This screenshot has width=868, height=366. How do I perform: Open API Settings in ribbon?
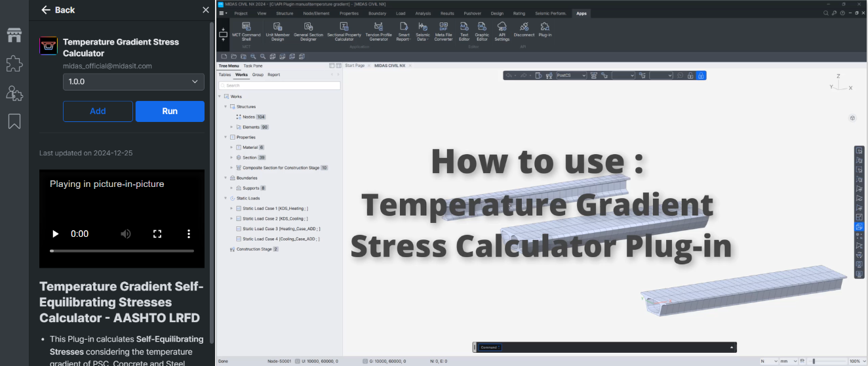point(502,31)
